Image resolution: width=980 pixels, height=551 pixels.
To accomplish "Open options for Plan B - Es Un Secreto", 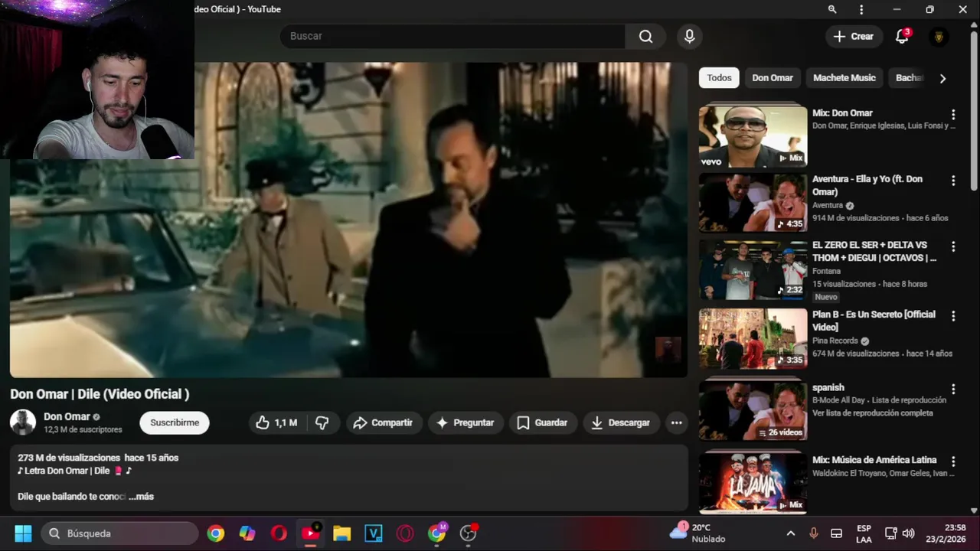I will click(x=953, y=315).
